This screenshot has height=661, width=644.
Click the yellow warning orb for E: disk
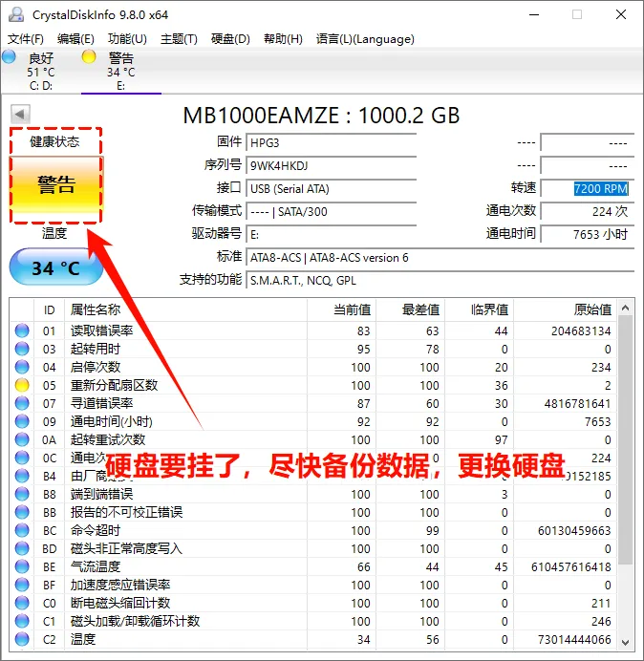click(x=89, y=57)
